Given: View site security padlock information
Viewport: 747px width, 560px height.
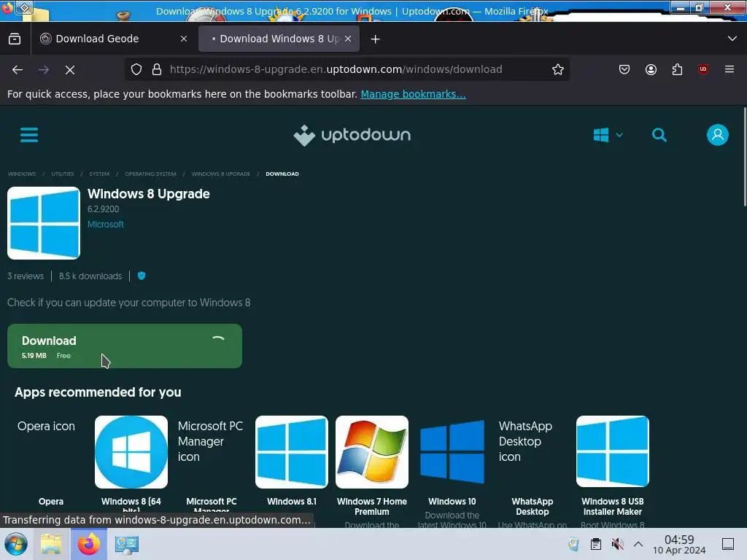Looking at the screenshot, I should [157, 69].
